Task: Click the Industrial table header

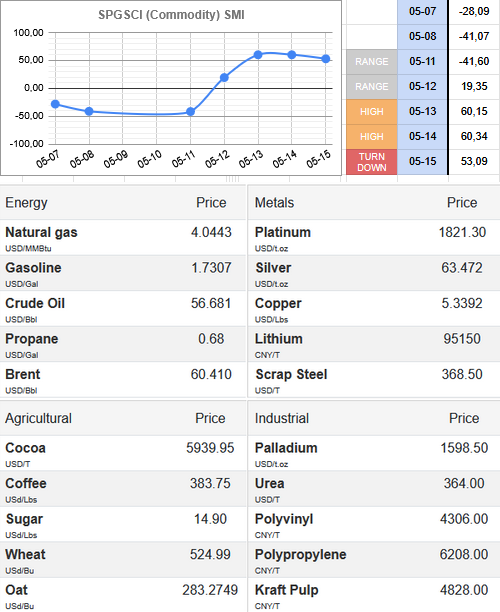Action: point(282,418)
